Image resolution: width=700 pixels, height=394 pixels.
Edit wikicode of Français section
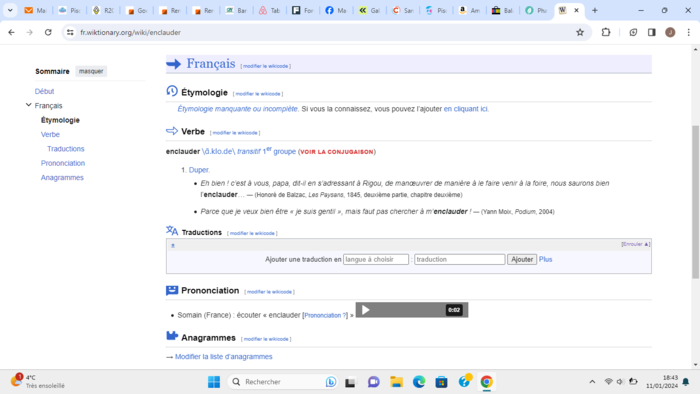point(266,66)
